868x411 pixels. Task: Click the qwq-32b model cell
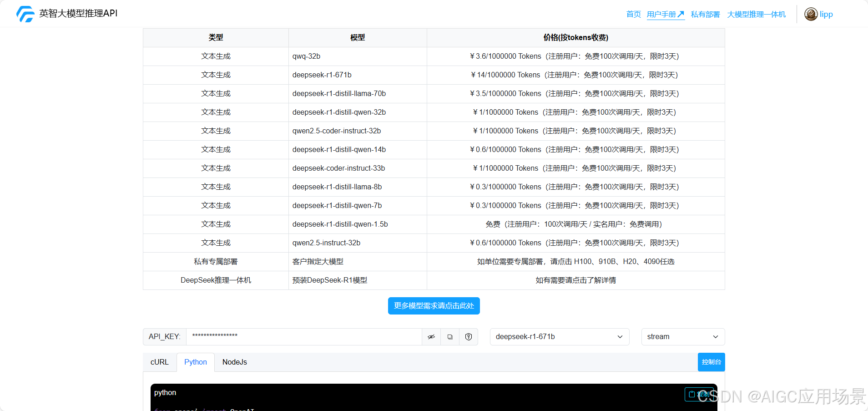358,56
